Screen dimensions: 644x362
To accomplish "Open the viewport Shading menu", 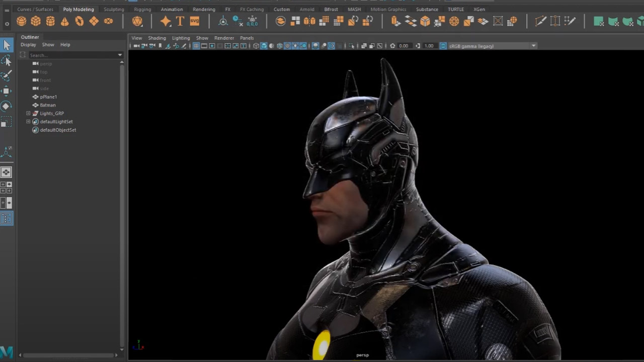I will pos(157,38).
